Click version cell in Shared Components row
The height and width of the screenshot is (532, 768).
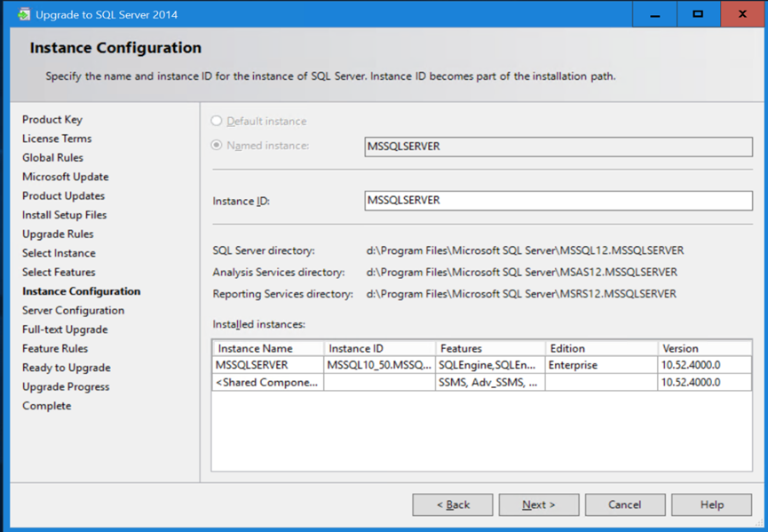coord(705,383)
